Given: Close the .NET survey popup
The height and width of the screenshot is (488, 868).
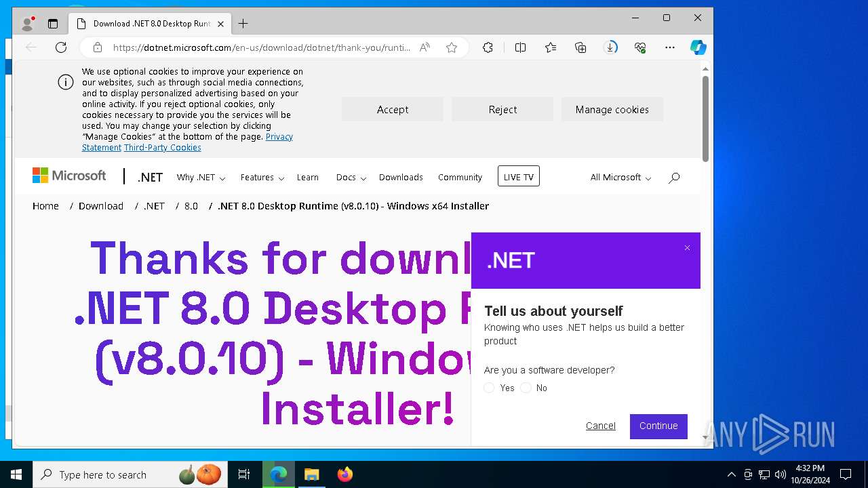Looking at the screenshot, I should click(x=687, y=248).
